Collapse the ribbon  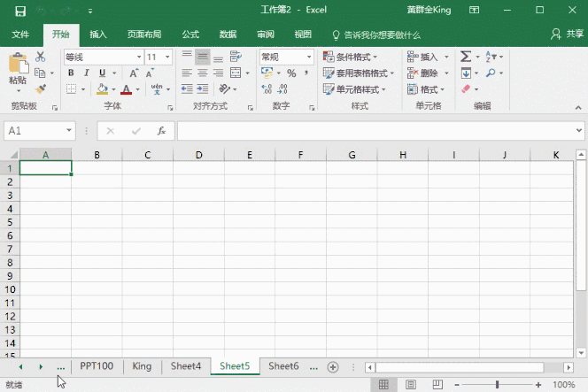coord(578,108)
